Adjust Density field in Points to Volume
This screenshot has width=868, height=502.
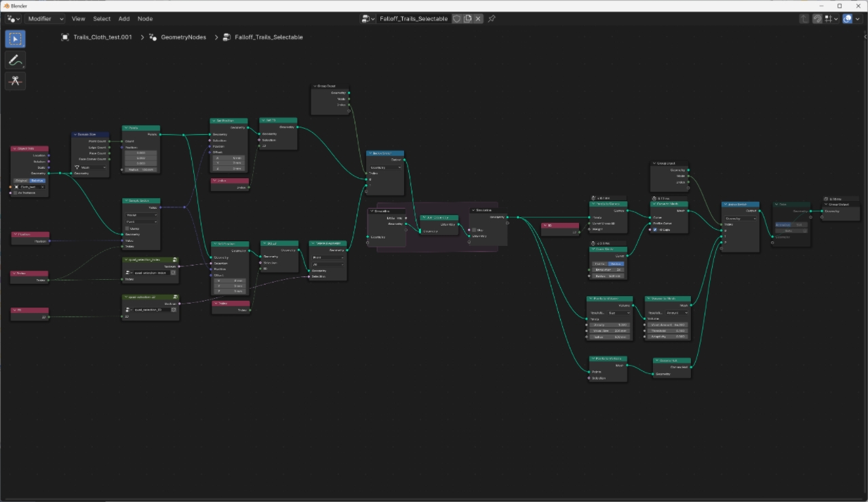(610, 325)
